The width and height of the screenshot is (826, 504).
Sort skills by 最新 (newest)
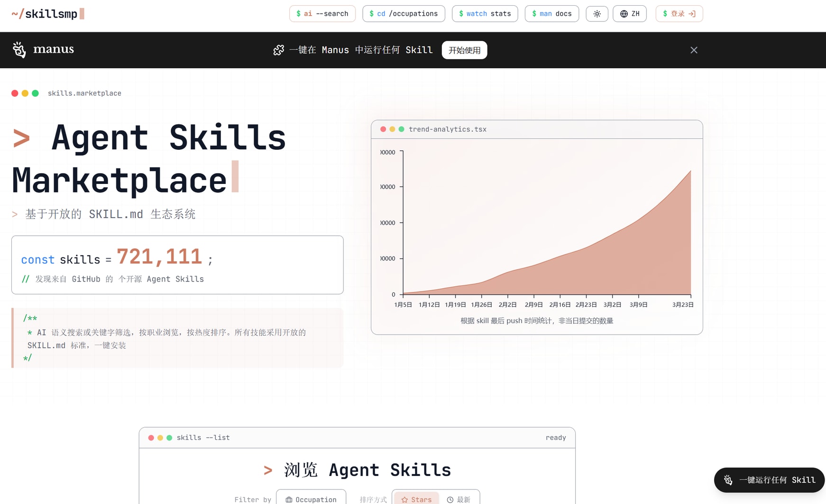point(459,499)
